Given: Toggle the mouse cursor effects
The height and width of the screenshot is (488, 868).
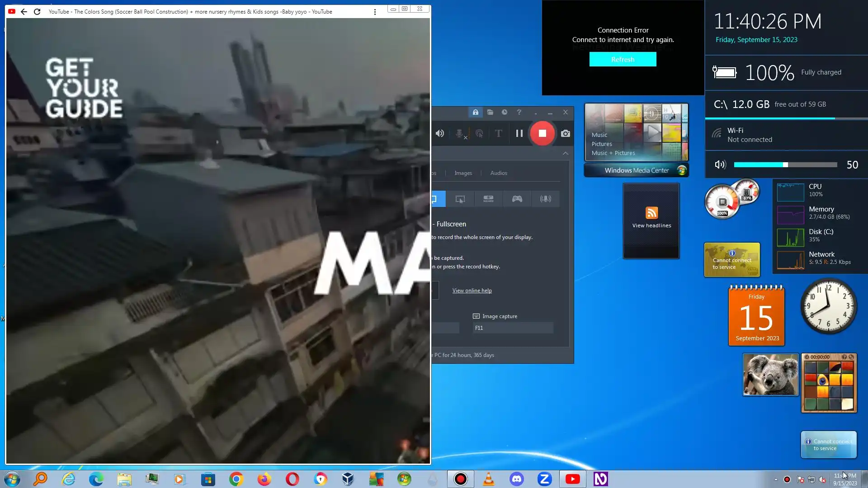Looking at the screenshot, I should pos(479,133).
